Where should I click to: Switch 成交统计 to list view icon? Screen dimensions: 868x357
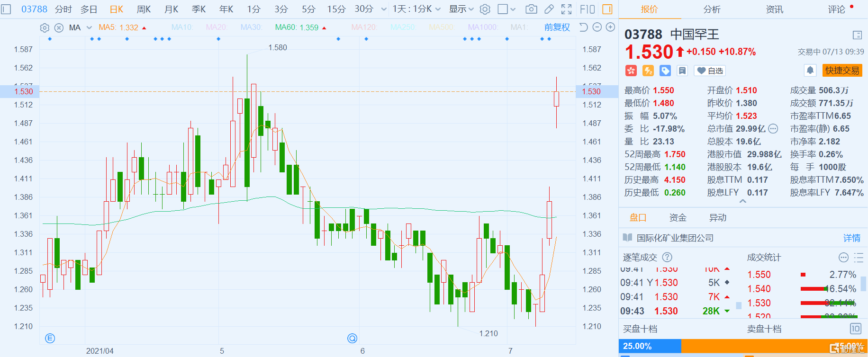click(x=859, y=257)
